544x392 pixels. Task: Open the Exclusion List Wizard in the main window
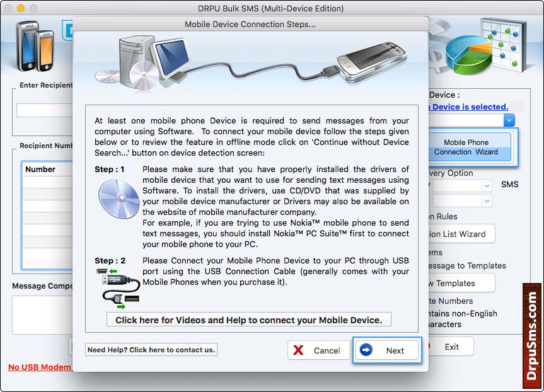(x=461, y=234)
